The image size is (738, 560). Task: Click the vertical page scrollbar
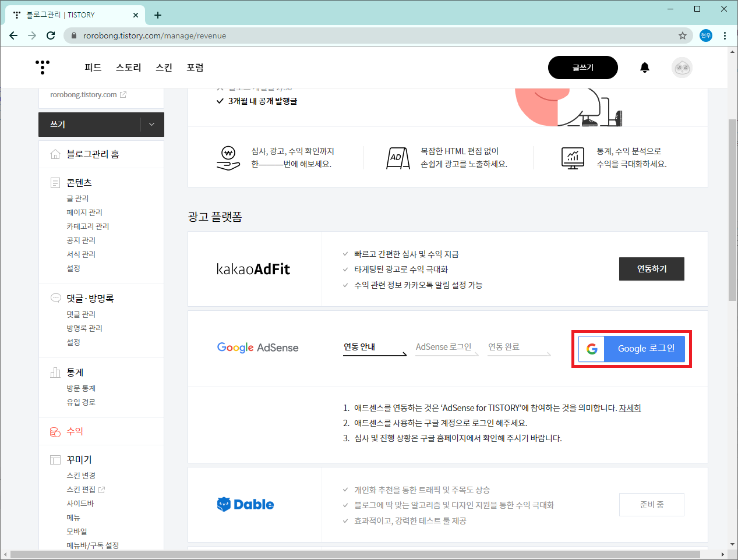pos(732,210)
